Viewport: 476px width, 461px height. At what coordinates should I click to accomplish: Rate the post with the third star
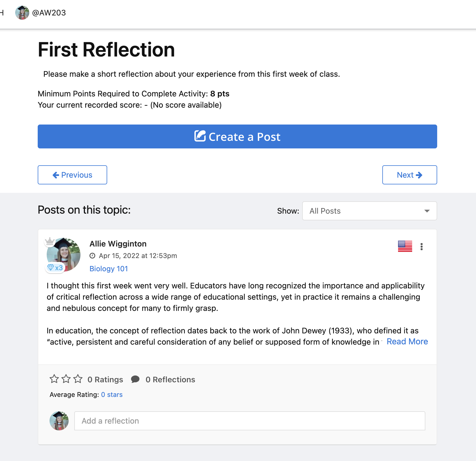click(x=78, y=379)
